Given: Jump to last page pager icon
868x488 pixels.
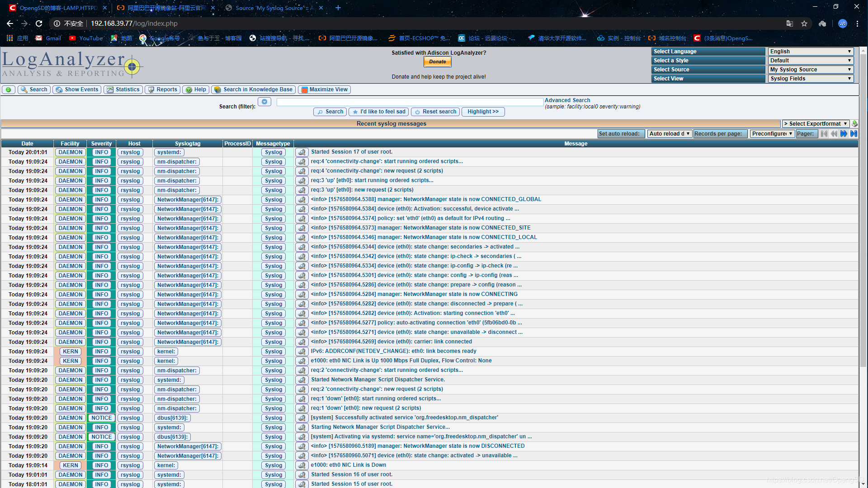Looking at the screenshot, I should tap(854, 134).
